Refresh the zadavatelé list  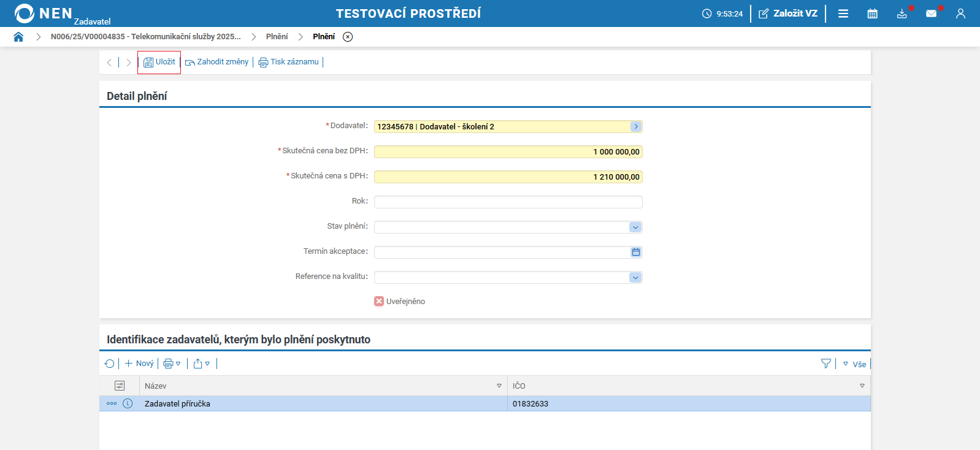(110, 364)
